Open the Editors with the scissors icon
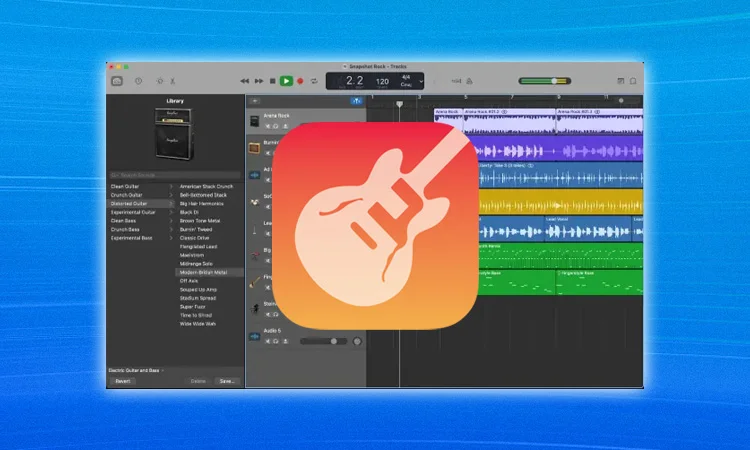Screen dimensions: 750x450 click(173, 81)
